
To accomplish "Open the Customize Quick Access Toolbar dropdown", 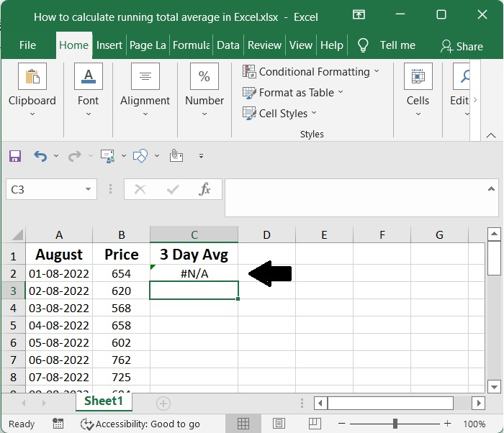I will (201, 155).
